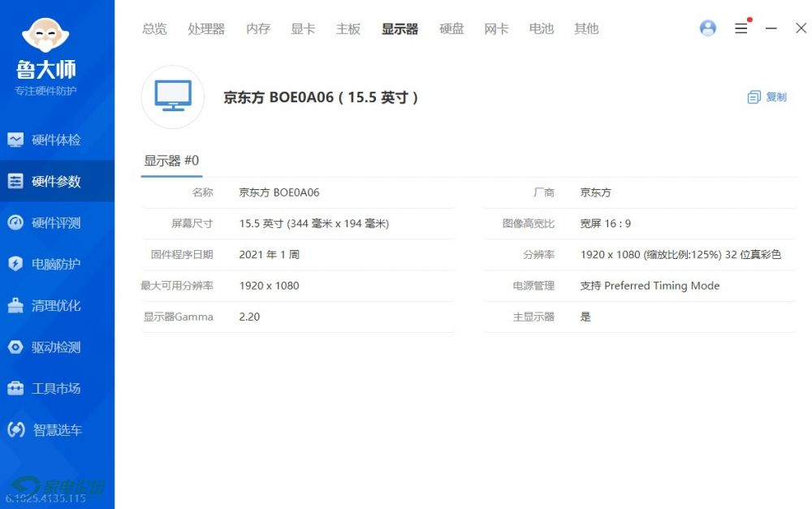Close the 鲁大师 window

point(801,28)
